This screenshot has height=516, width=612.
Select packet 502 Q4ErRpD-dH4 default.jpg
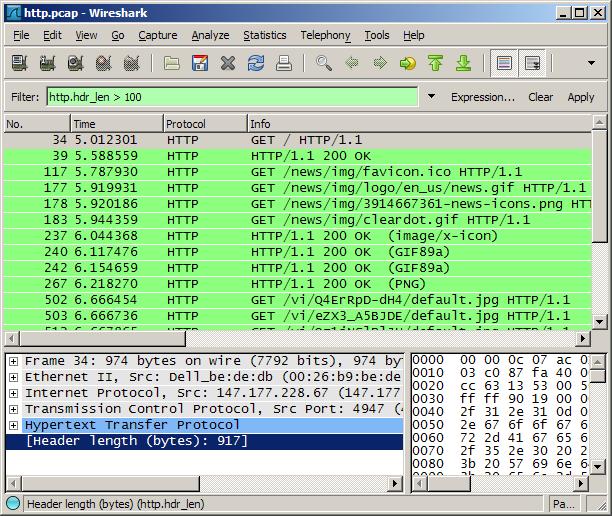tap(298, 300)
